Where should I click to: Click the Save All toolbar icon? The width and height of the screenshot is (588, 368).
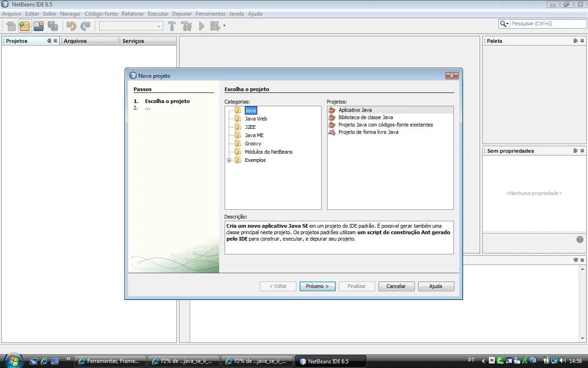[x=53, y=26]
